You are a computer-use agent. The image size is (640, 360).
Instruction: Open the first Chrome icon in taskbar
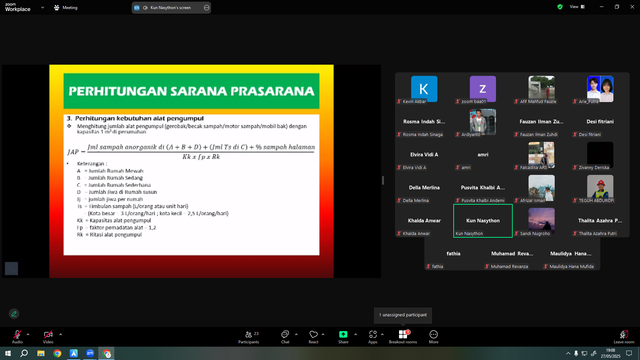pyautogui.click(x=57, y=353)
